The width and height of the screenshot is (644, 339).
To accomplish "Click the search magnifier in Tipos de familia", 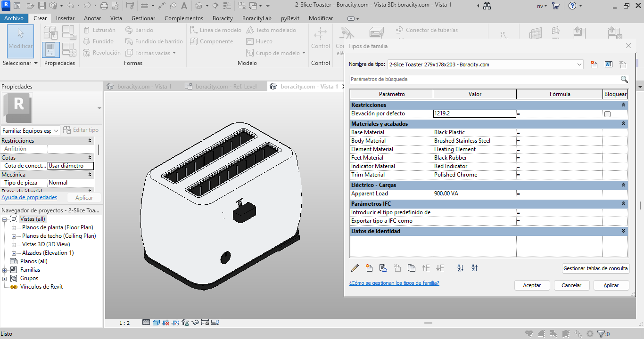I will (624, 79).
